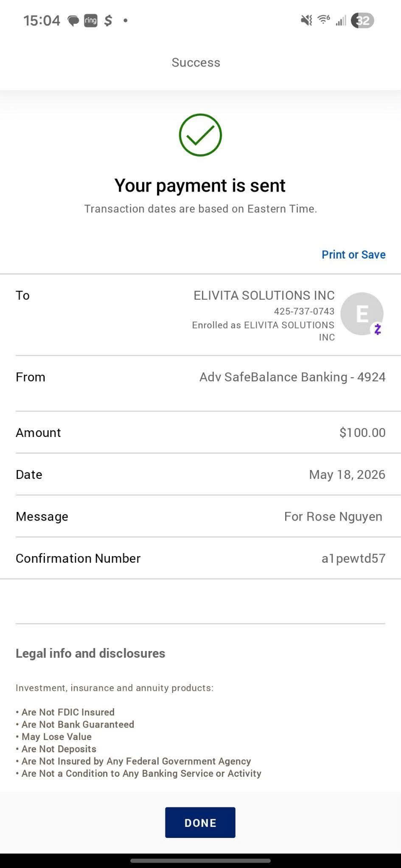Select the recipient name ELIVITA SOLUTIONS INC
401x868 pixels.
[x=264, y=295]
